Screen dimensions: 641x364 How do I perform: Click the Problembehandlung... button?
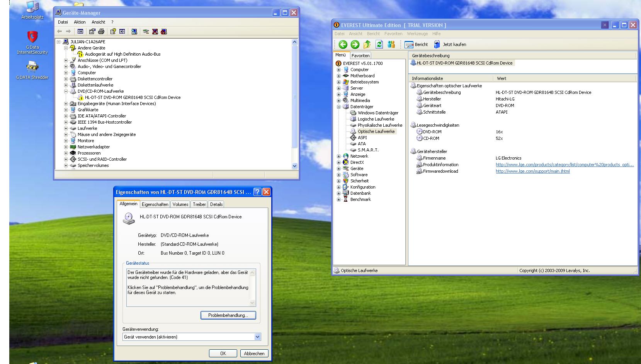point(228,315)
